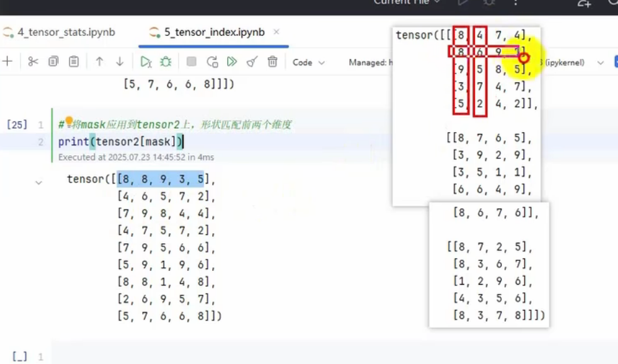Interrupt kernel with stop button
The image size is (618, 364).
coord(191,62)
